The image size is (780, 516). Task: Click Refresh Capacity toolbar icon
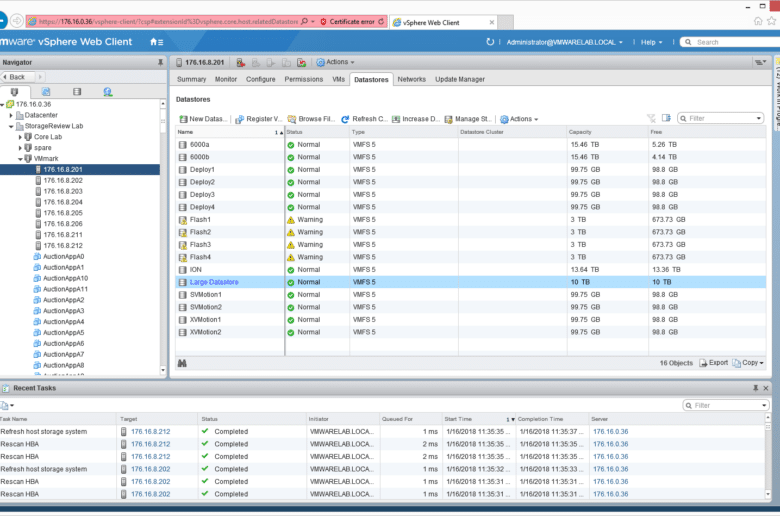coord(345,119)
